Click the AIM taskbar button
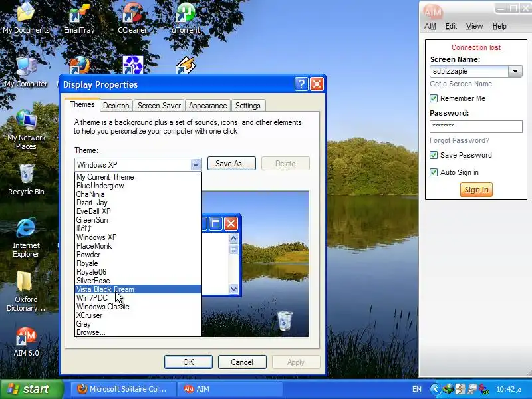 coord(229,389)
